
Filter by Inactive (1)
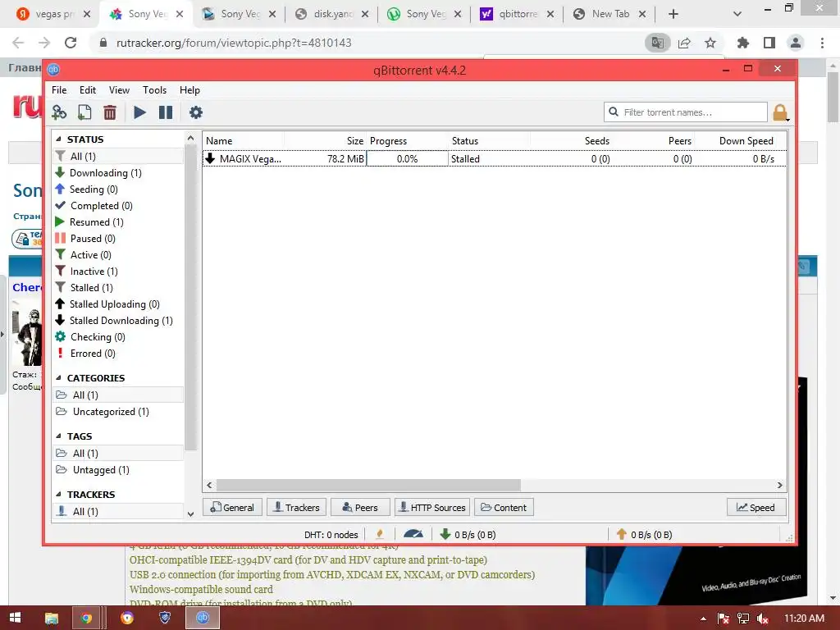[x=118, y=272]
